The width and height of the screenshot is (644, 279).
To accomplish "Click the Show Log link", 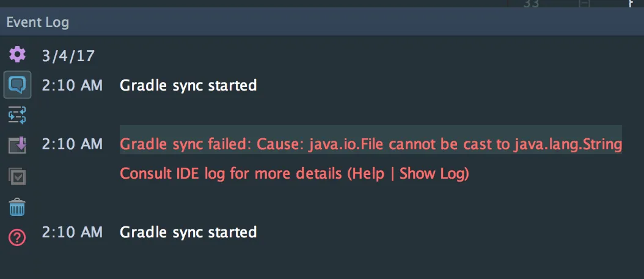I will [x=432, y=174].
